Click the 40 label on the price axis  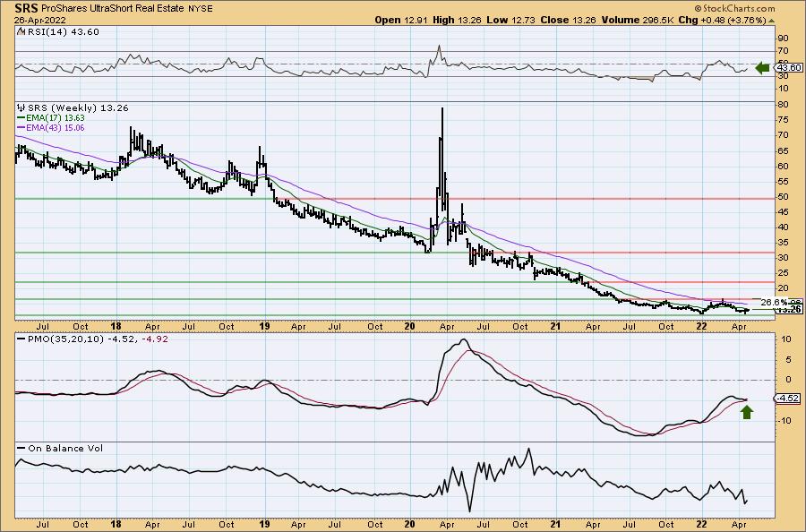tap(783, 227)
